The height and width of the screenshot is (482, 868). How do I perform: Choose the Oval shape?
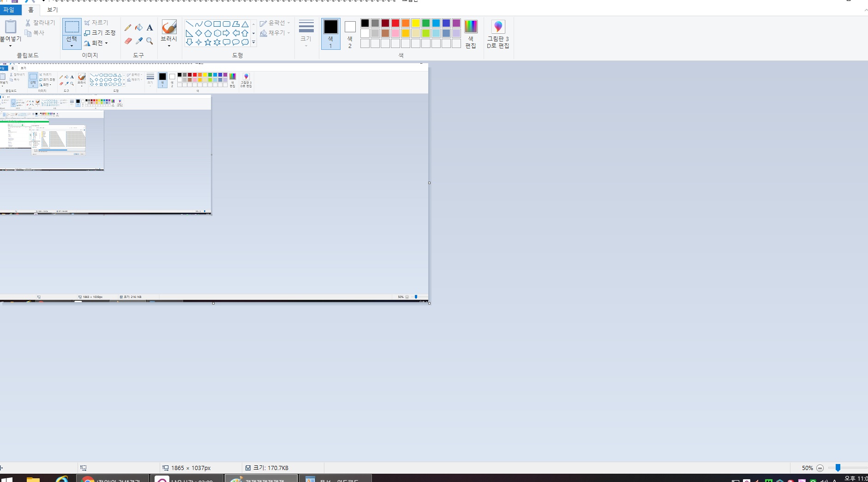[208, 24]
